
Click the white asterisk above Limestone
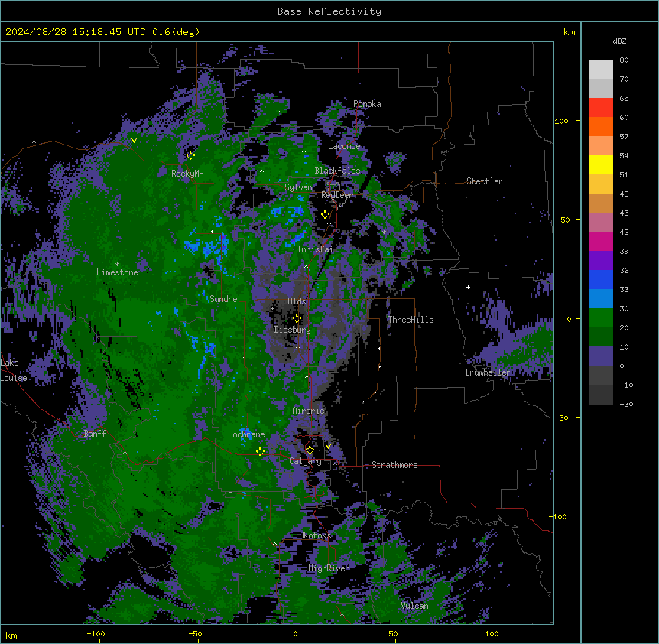pos(117,265)
